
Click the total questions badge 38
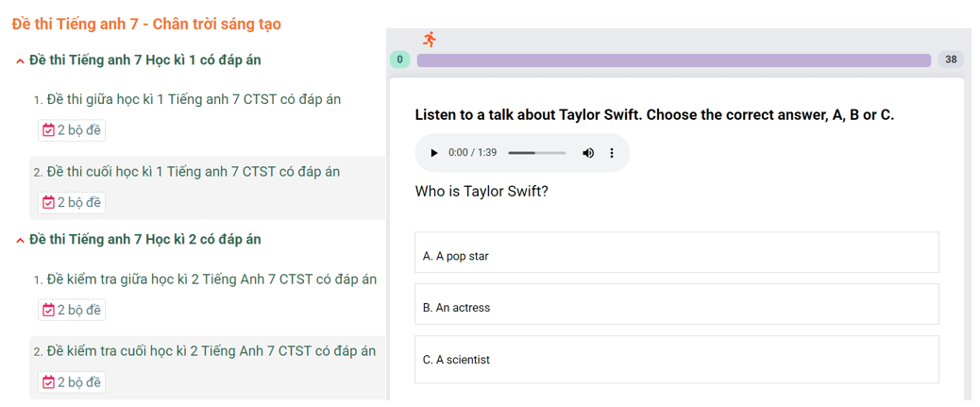[x=951, y=60]
